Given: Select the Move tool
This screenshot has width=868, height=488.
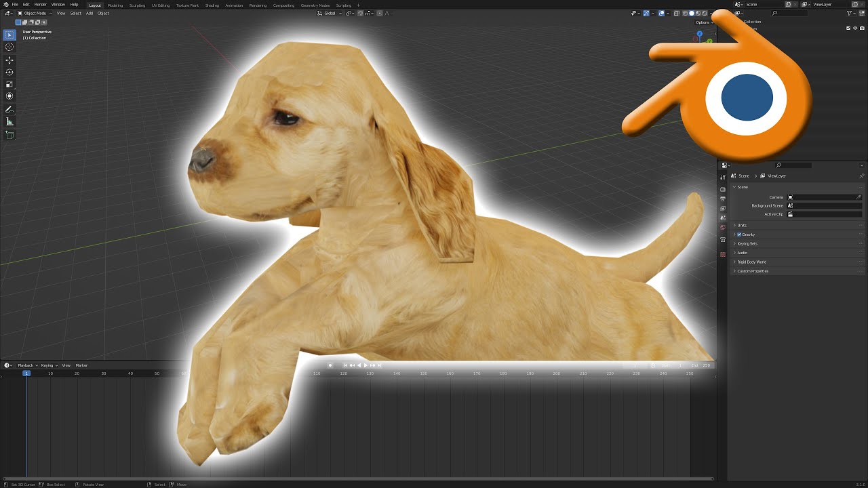Looking at the screenshot, I should (9, 60).
